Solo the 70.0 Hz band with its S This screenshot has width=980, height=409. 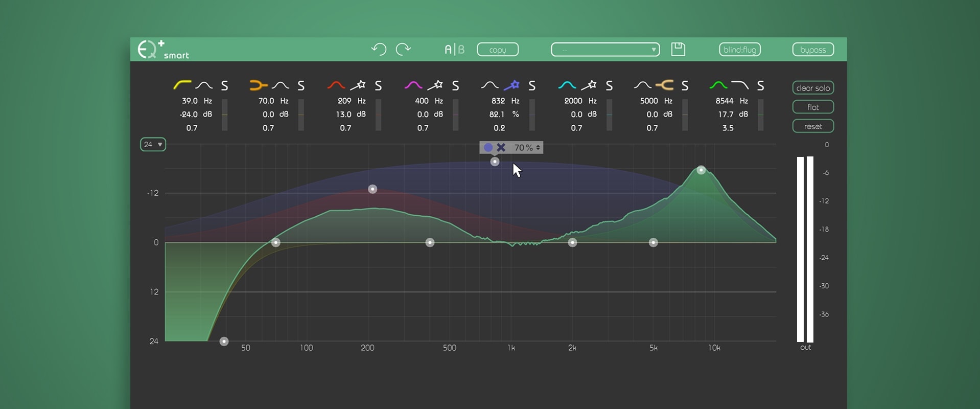(x=301, y=85)
